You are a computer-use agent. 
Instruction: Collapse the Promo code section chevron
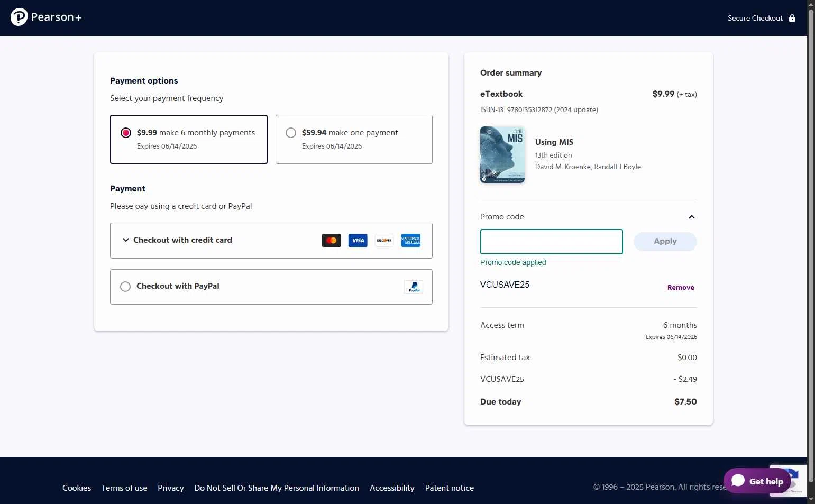691,217
